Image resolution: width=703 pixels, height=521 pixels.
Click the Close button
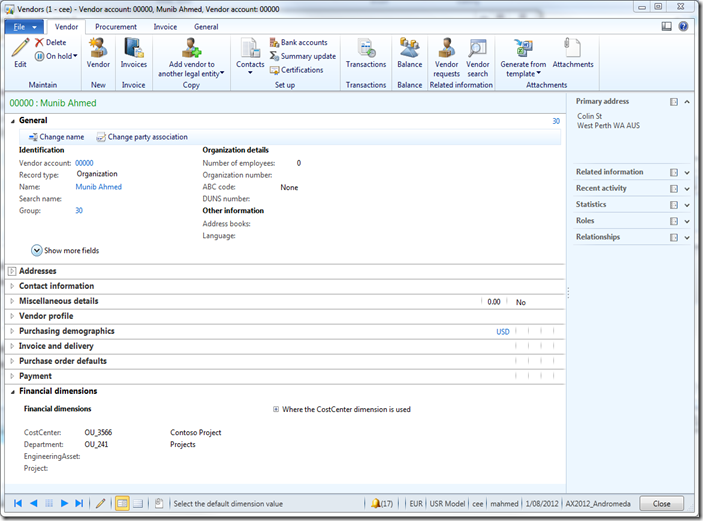click(x=661, y=504)
